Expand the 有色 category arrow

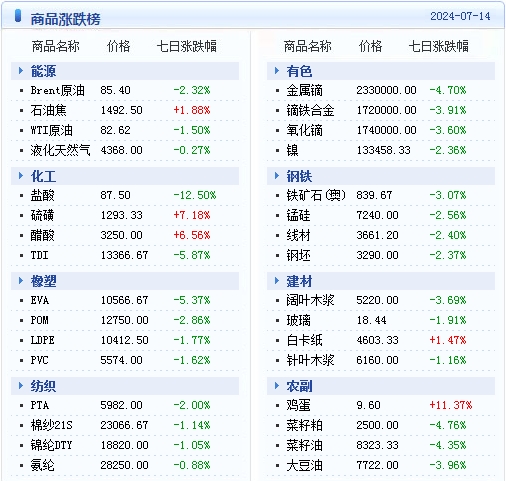[277, 71]
